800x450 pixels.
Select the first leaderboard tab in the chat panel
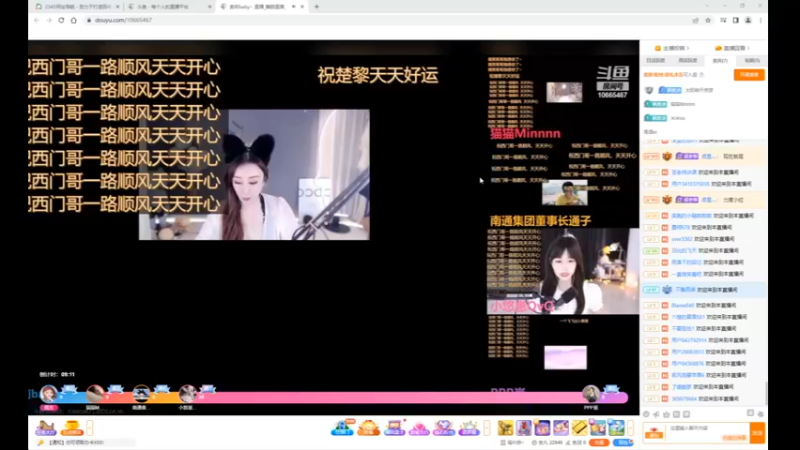click(x=656, y=60)
